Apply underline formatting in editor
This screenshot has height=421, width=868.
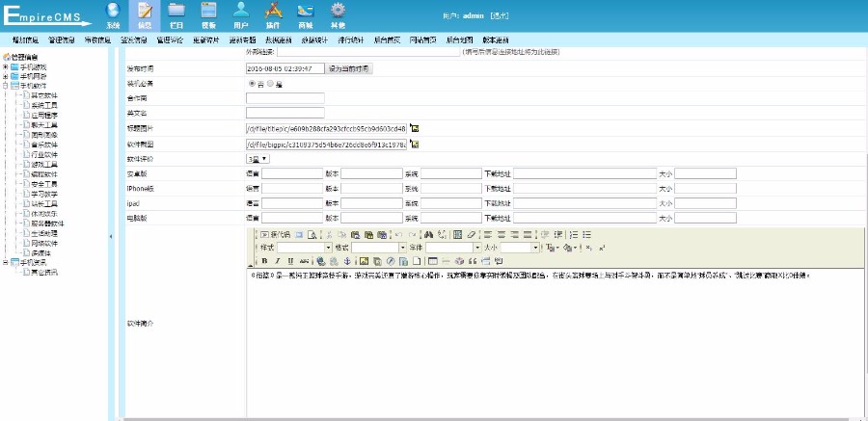(x=290, y=261)
